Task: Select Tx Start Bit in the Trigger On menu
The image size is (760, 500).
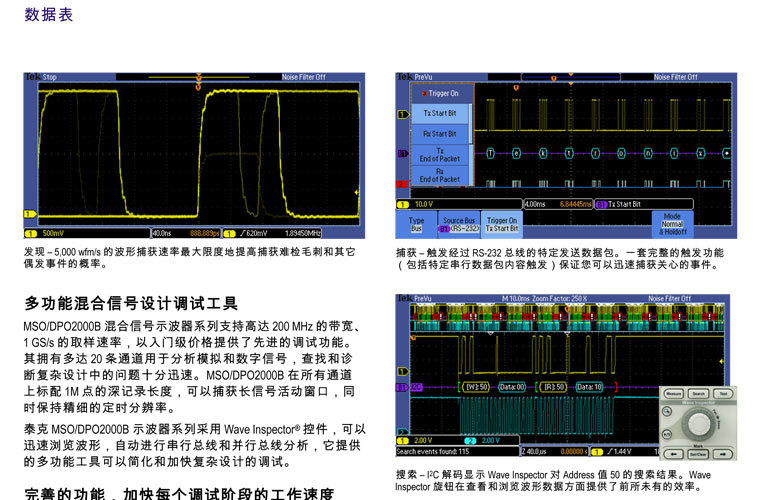Action: [440, 113]
